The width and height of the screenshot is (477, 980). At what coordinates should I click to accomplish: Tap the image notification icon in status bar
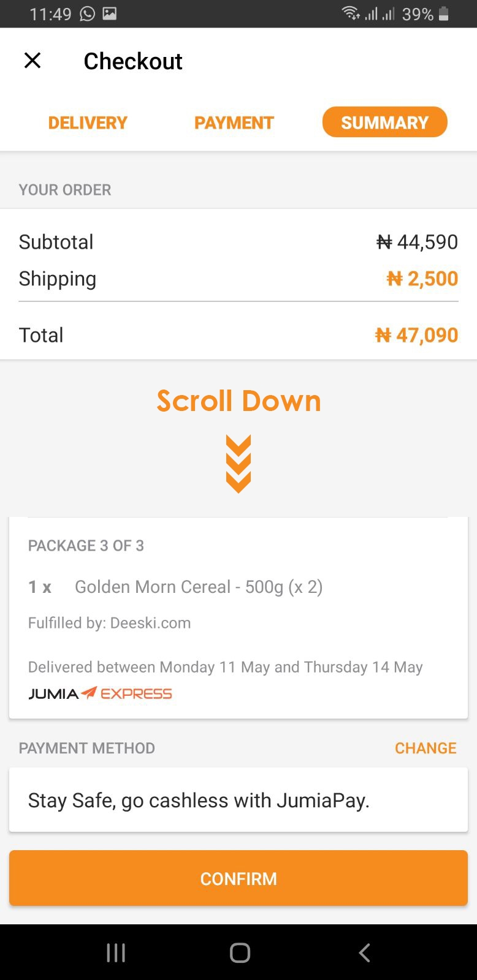[110, 13]
